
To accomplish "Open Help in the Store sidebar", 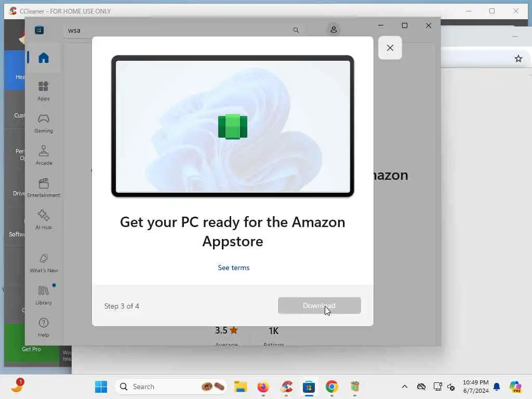I will tap(44, 327).
